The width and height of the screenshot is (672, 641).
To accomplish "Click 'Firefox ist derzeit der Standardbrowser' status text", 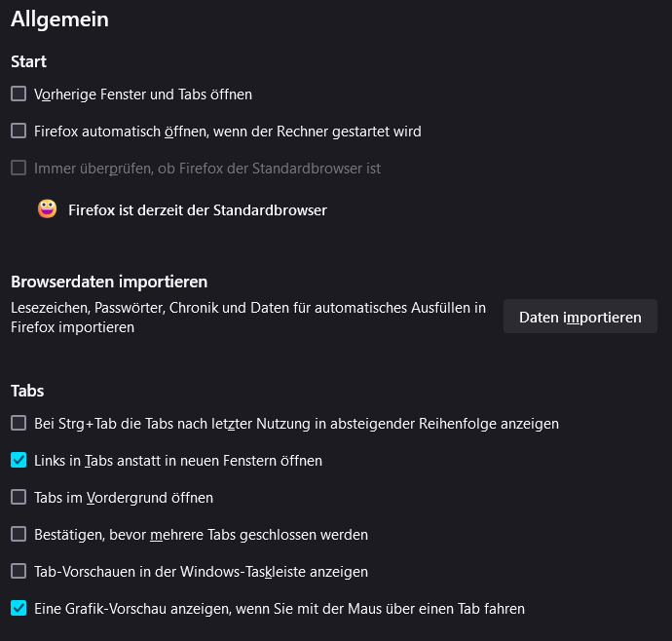I will click(x=198, y=210).
